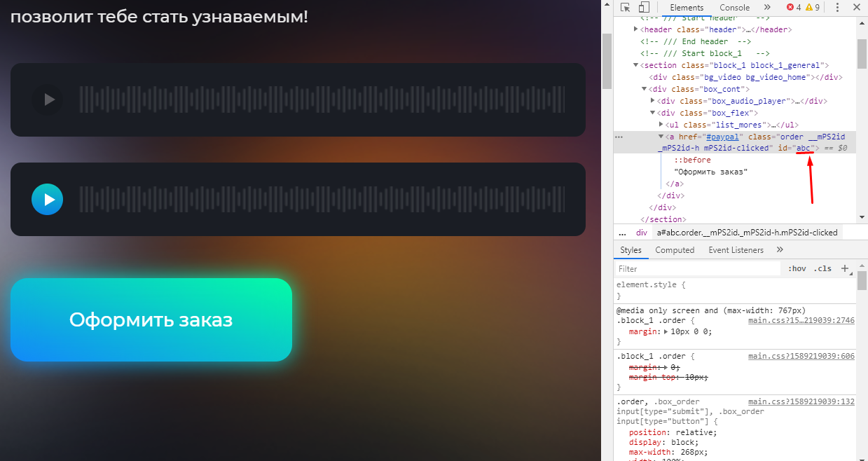Viewport: 868px width, 461px height.
Task: Show more DevTools tabs with chevron
Action: (767, 7)
